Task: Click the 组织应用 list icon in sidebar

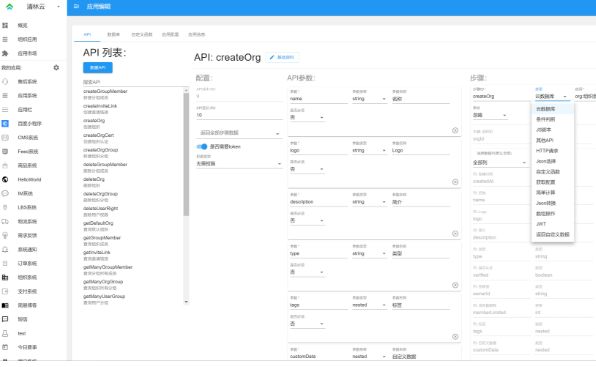Action: (5, 40)
